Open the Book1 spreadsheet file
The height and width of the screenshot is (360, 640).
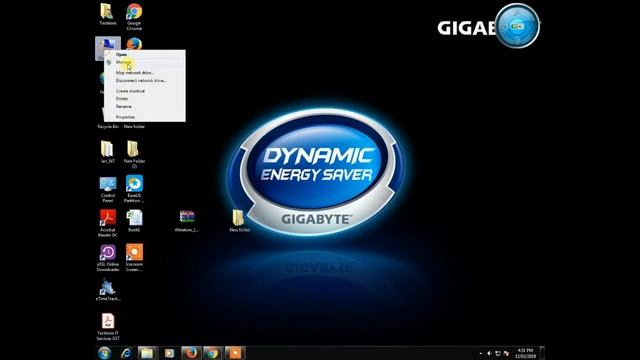click(134, 221)
